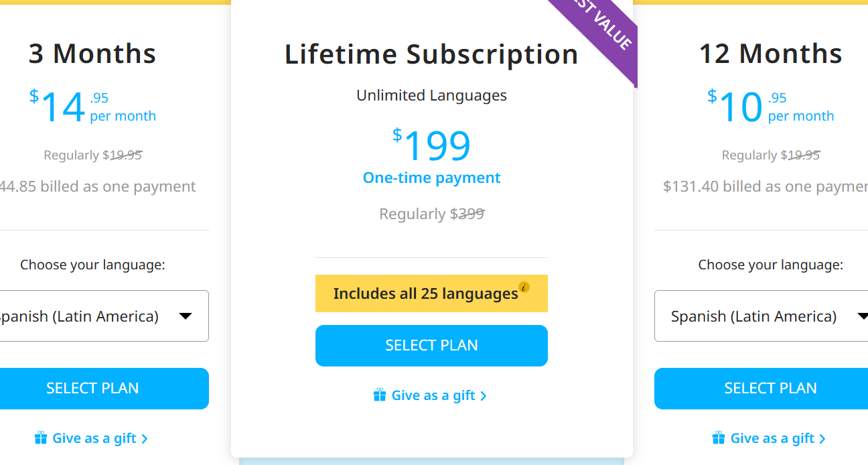Select the 3 Months plan

(x=94, y=389)
